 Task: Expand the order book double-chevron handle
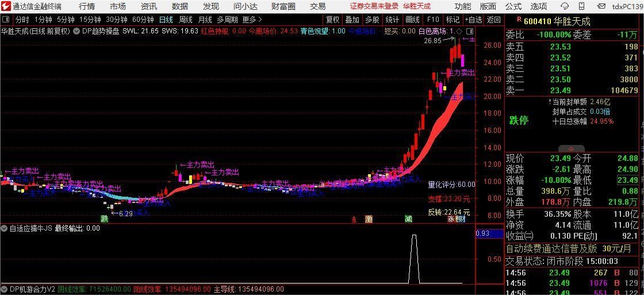(570, 149)
